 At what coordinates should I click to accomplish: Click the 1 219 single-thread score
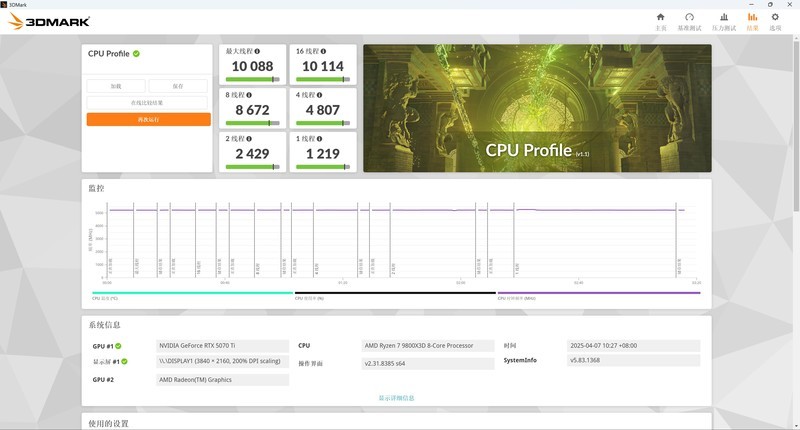[323, 154]
